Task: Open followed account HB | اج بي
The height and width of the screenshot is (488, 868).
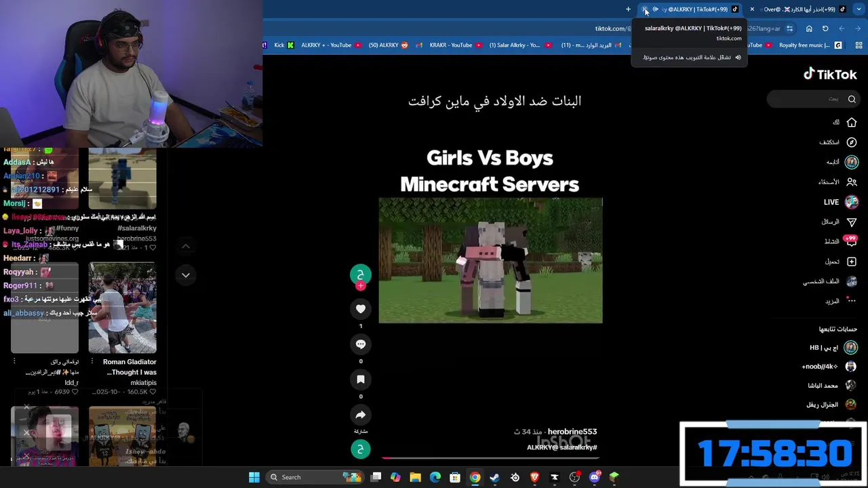Action: point(833,348)
